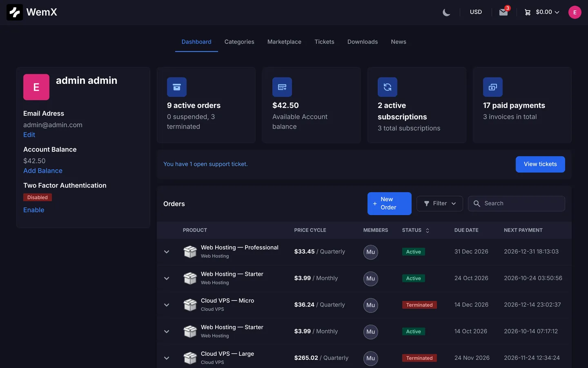Click box icon for Cloud VPS — Large

click(x=190, y=358)
